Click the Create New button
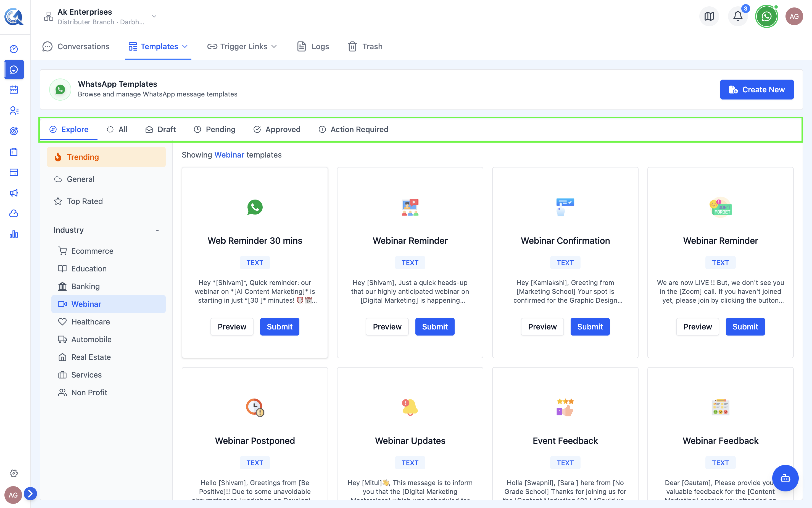The height and width of the screenshot is (508, 812). 756,90
